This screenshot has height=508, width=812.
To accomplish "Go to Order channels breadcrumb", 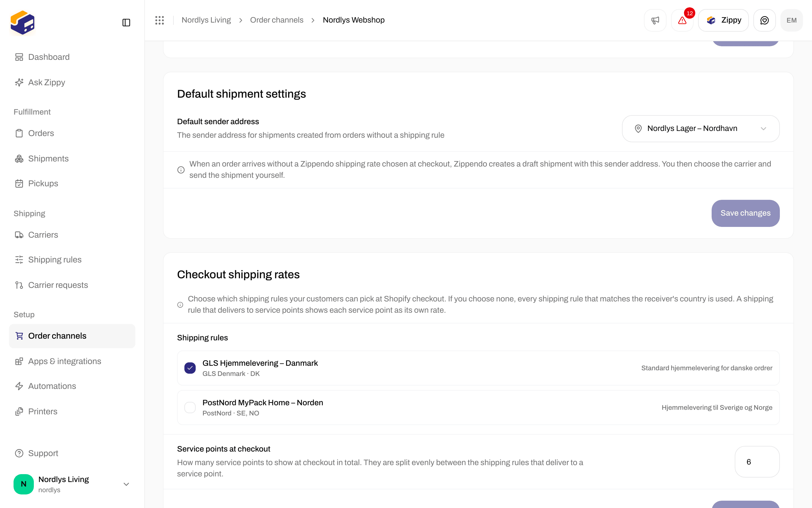I will pyautogui.click(x=277, y=20).
